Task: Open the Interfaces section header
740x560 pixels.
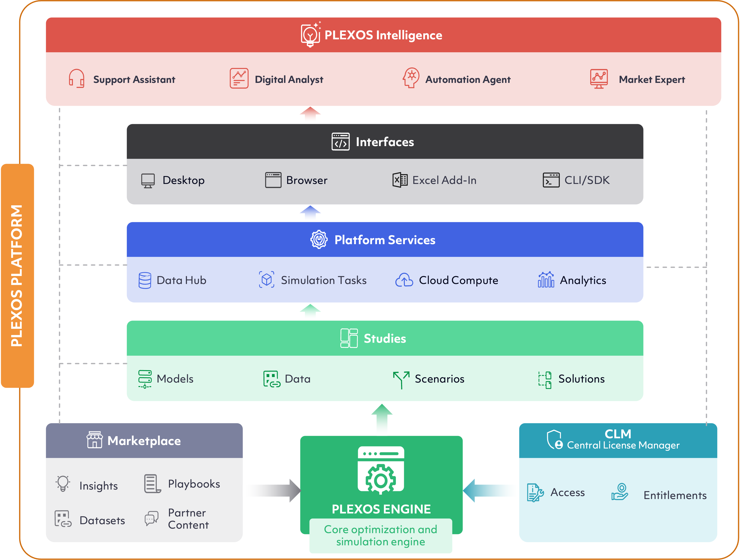Action: coord(385,142)
